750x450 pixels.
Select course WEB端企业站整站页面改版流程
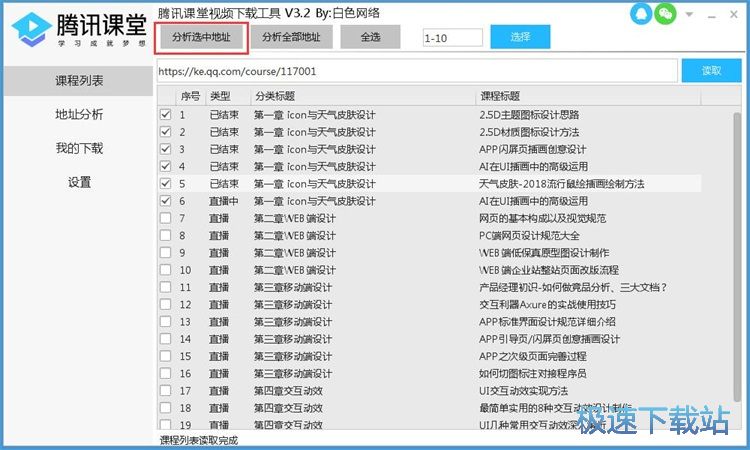(x=549, y=270)
